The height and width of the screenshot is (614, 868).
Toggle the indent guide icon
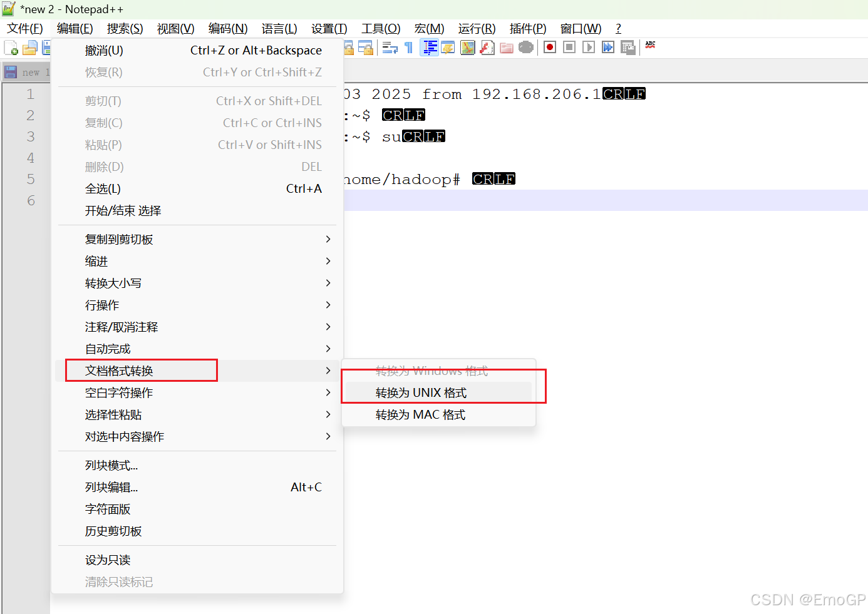(x=430, y=48)
